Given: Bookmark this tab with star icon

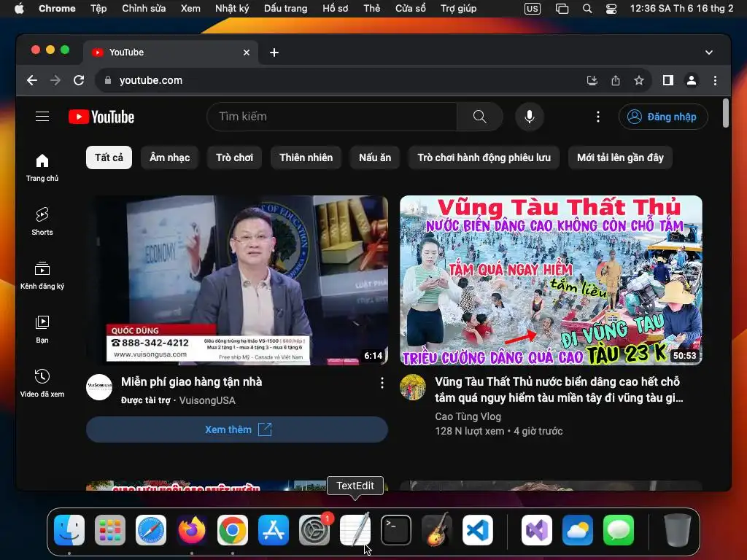Looking at the screenshot, I should pos(639,80).
